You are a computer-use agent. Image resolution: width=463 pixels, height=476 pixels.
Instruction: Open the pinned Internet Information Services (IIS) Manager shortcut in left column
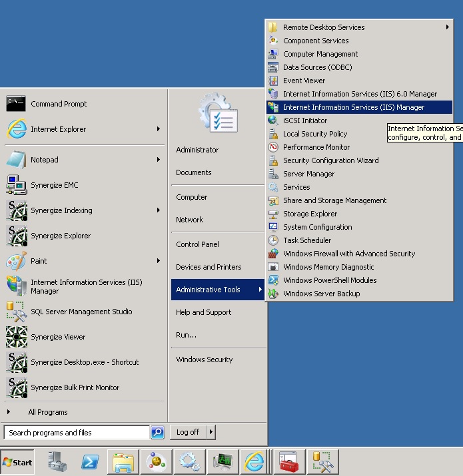tap(85, 286)
